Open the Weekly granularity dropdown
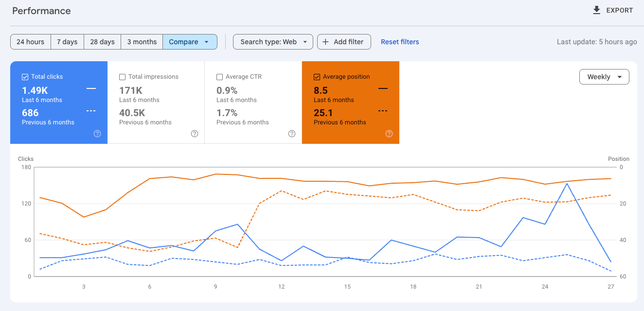Screen dimensions: 644x311 tap(604, 77)
